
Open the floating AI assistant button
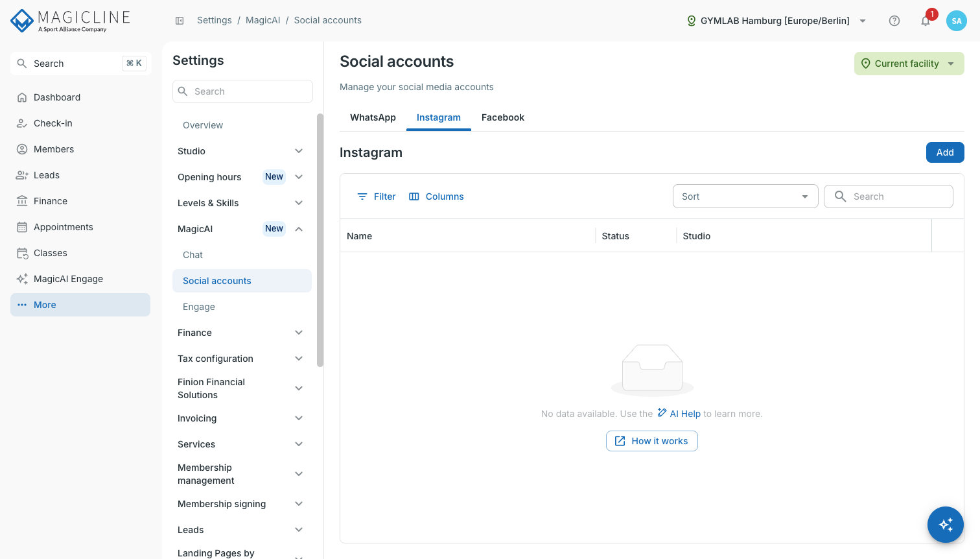pos(946,525)
